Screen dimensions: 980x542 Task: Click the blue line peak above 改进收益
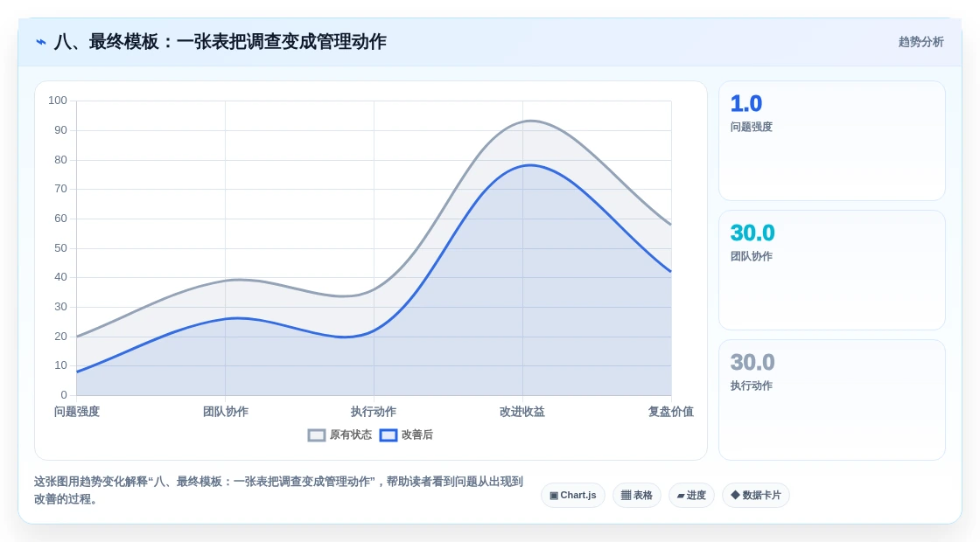click(530, 165)
